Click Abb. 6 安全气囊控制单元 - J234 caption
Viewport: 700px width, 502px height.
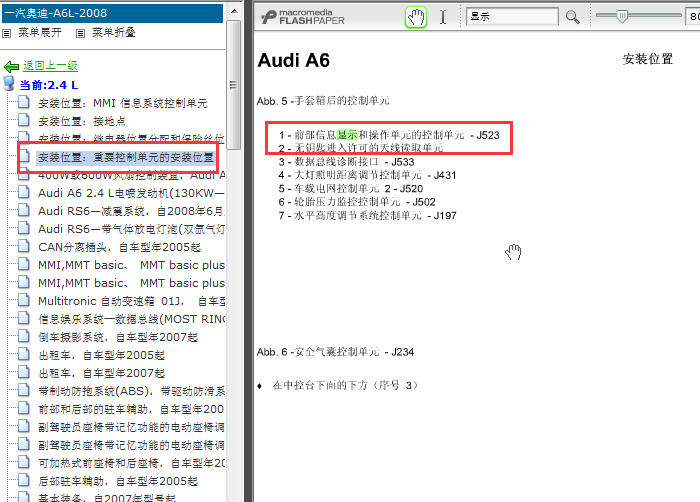coord(335,352)
